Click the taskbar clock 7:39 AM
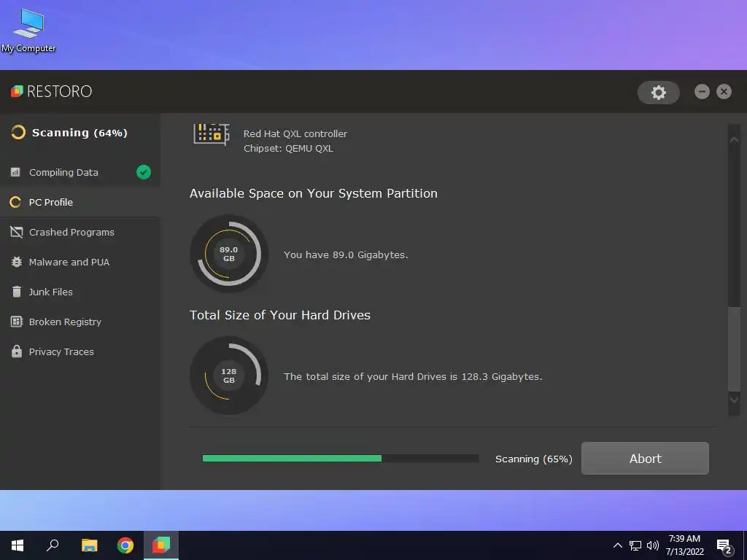The image size is (747, 560). pos(684,539)
